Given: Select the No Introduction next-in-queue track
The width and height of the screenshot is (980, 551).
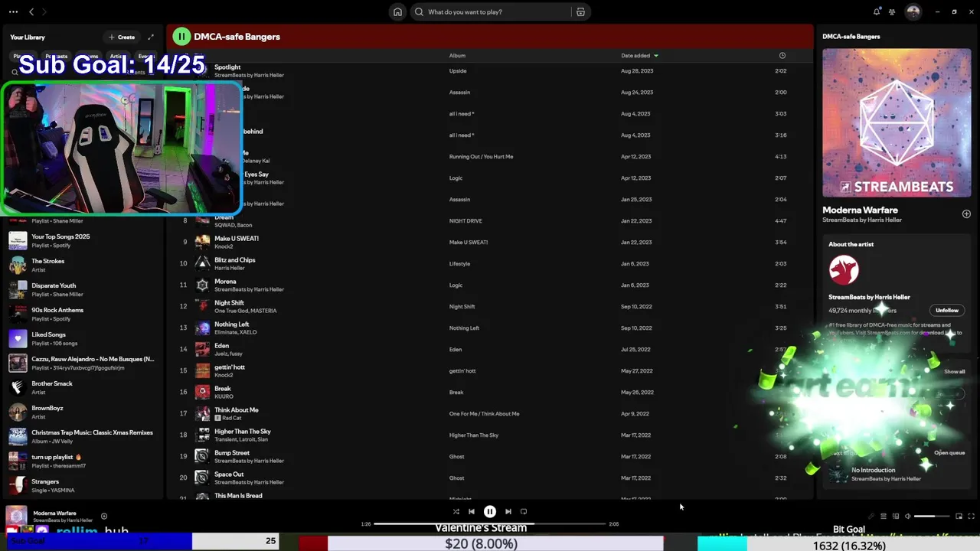Looking at the screenshot, I should [897, 474].
